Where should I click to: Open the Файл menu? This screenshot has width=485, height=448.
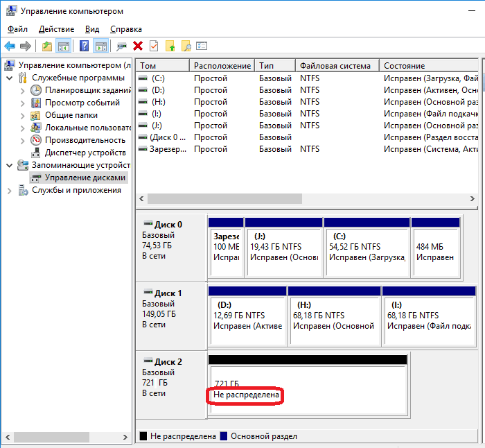(17, 29)
